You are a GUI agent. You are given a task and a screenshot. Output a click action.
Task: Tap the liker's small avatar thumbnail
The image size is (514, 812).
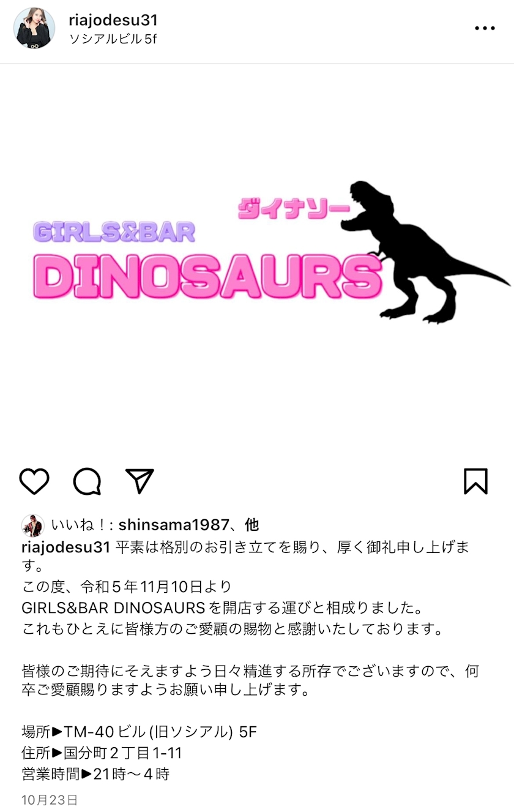33,525
